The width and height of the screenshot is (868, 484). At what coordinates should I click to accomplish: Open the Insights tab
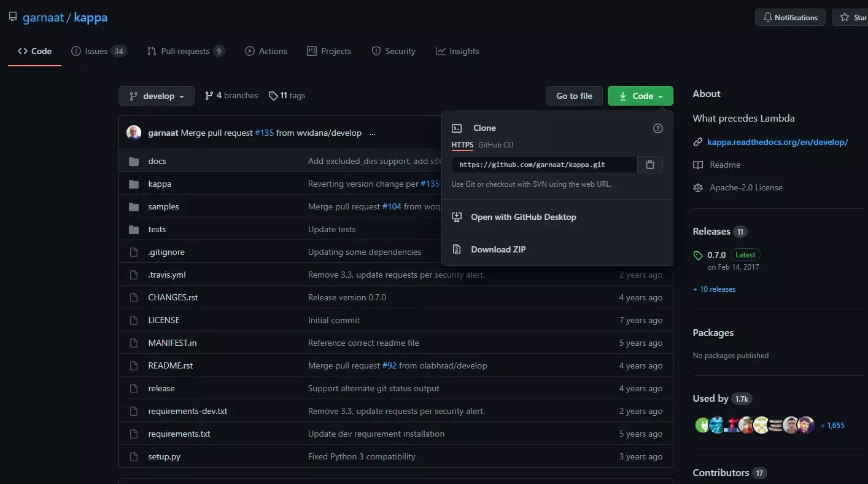coord(457,51)
